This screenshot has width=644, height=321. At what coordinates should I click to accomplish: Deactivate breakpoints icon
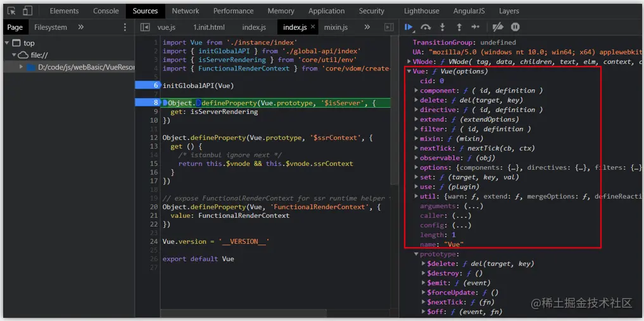pos(498,27)
